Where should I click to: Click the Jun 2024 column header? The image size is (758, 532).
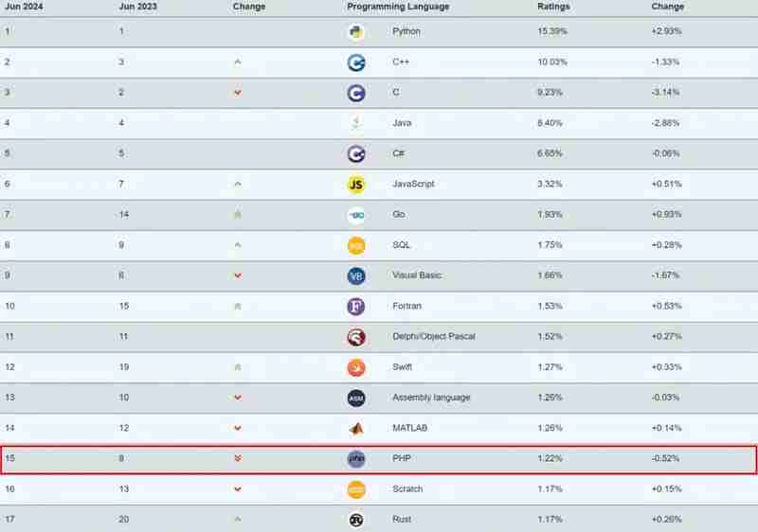click(x=24, y=7)
